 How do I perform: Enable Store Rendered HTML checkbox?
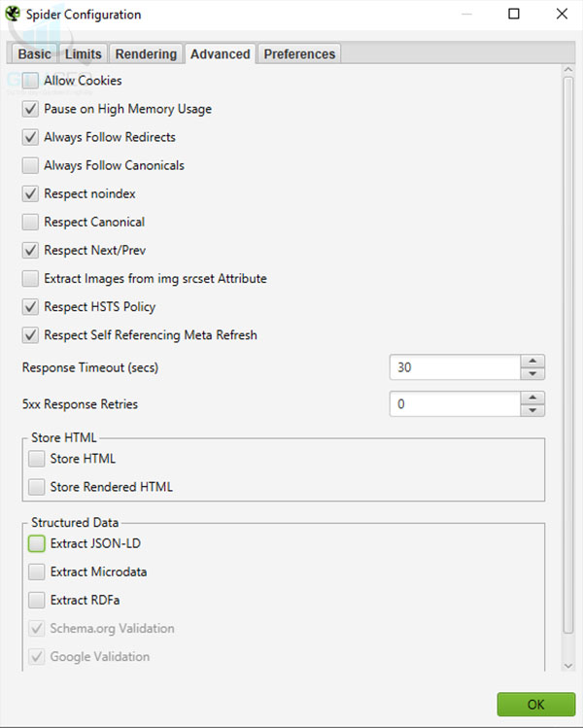coord(37,486)
